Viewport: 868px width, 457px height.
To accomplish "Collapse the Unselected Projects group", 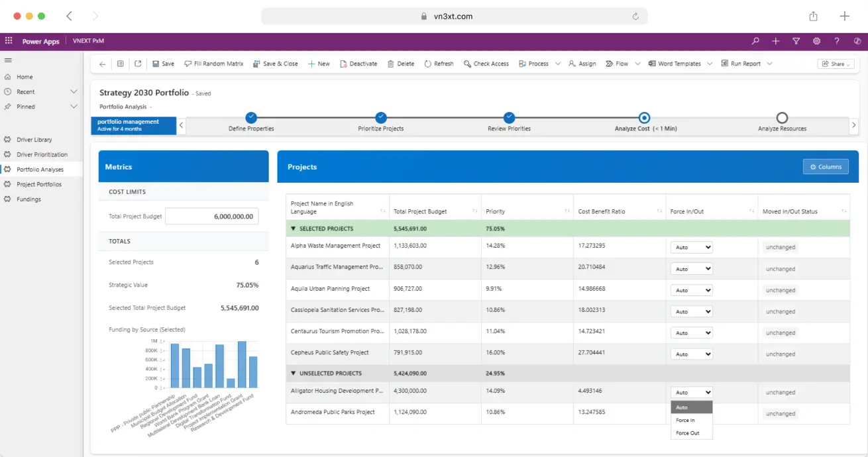I will (294, 374).
